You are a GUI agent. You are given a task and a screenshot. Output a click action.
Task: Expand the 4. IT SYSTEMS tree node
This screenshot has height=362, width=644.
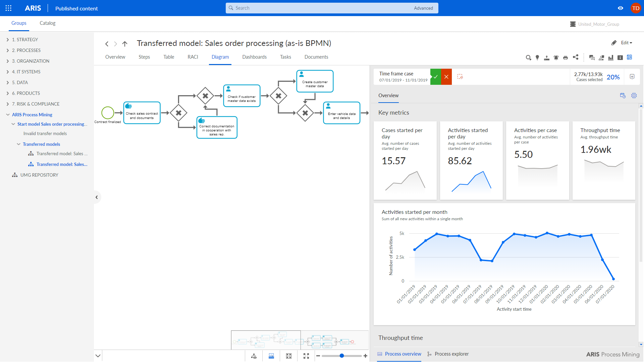click(x=8, y=72)
